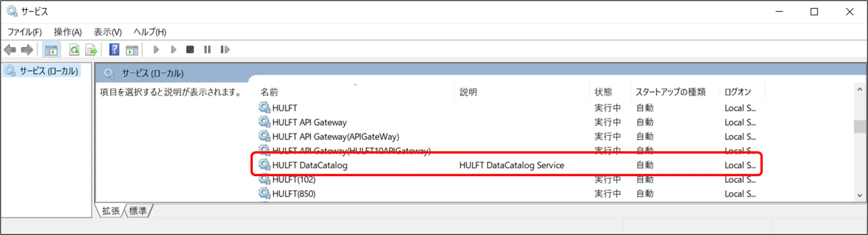
Task: Click the restart service icon
Action: [225, 50]
